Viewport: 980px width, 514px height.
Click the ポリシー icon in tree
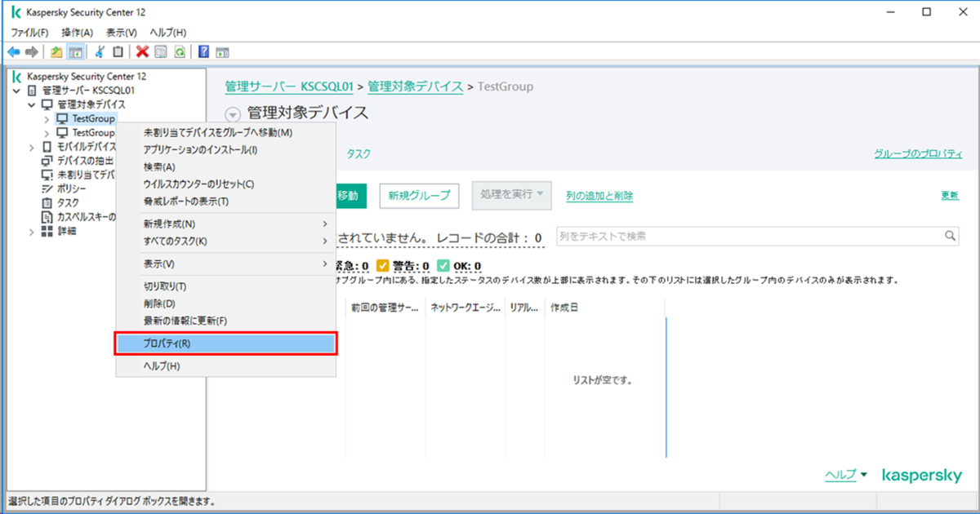point(47,188)
